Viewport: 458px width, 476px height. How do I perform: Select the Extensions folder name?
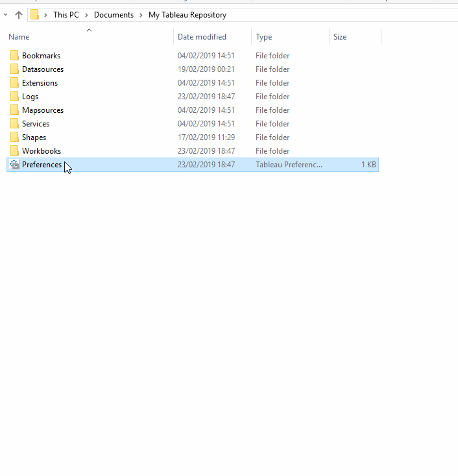40,83
